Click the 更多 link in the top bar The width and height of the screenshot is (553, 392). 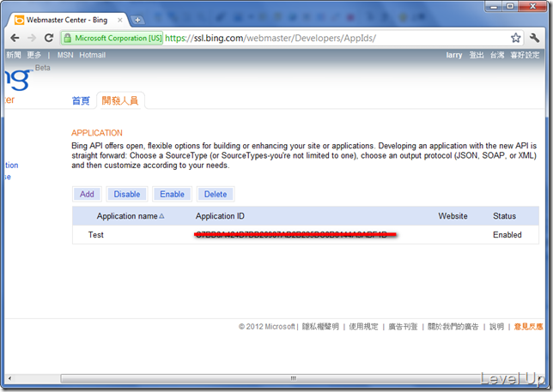33,55
